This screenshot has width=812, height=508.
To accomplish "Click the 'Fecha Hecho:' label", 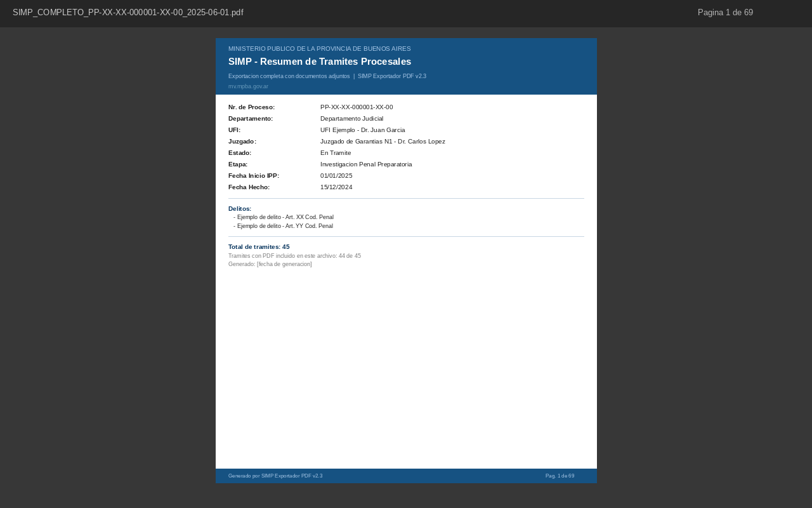I will 249,187.
